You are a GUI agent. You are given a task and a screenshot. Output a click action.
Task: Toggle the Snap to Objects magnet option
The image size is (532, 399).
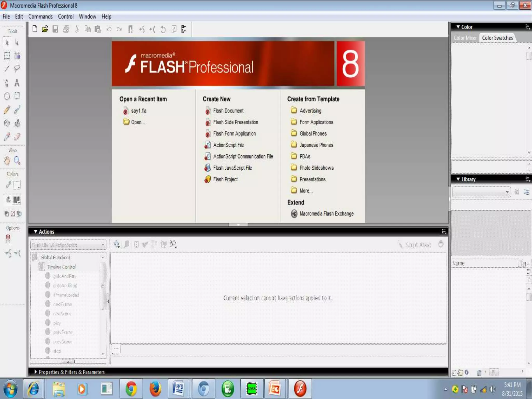pyautogui.click(x=8, y=238)
